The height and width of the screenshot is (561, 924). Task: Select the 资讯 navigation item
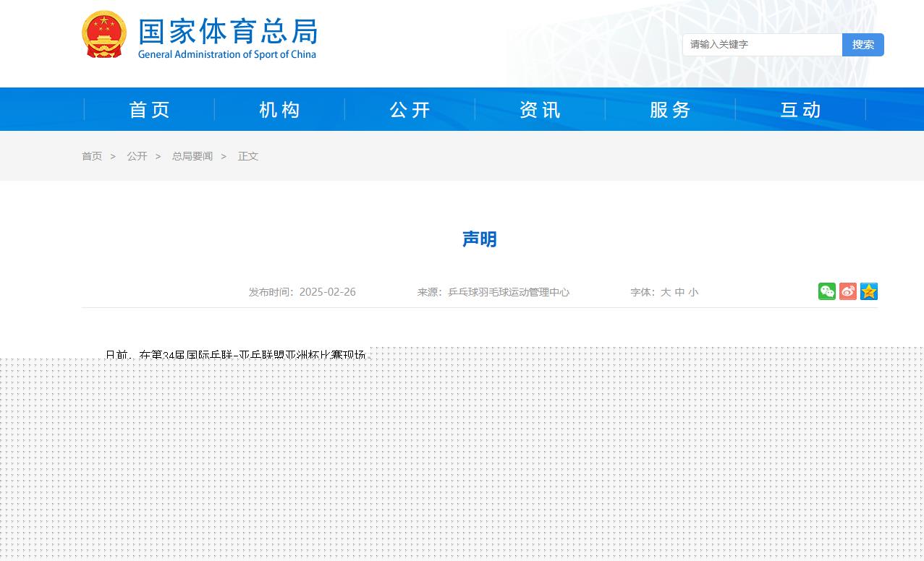[x=541, y=110]
